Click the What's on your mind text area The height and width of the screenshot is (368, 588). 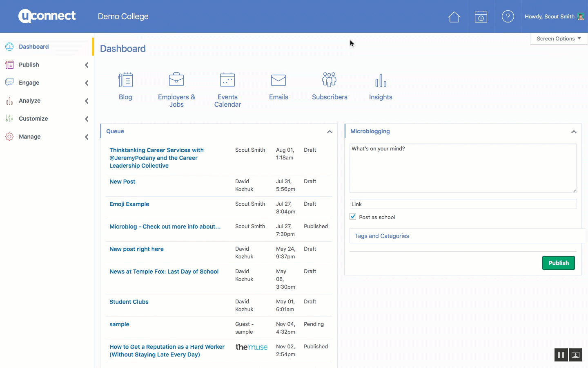click(x=463, y=168)
